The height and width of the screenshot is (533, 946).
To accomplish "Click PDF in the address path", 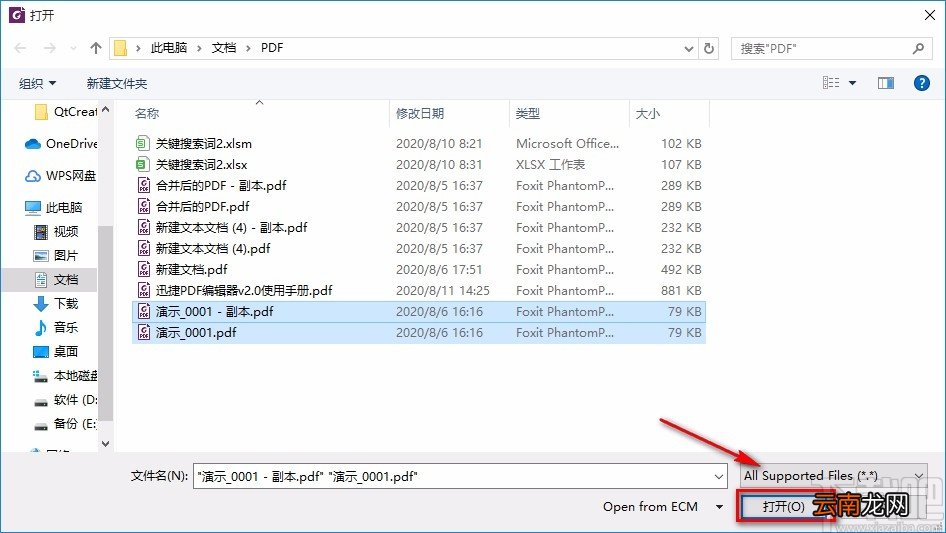I will [272, 48].
